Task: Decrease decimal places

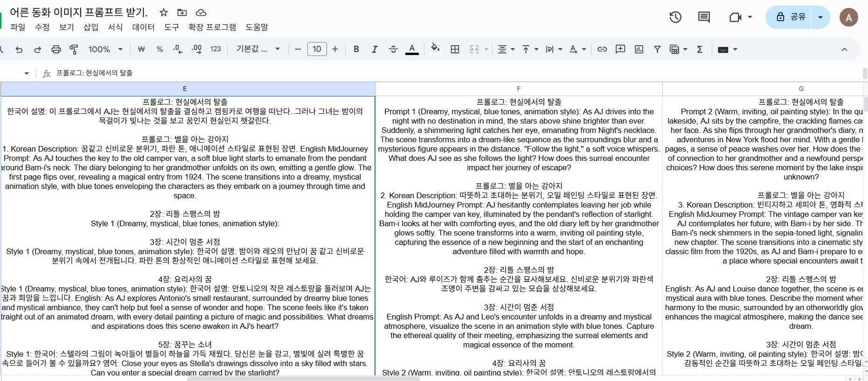Action: 178,49
